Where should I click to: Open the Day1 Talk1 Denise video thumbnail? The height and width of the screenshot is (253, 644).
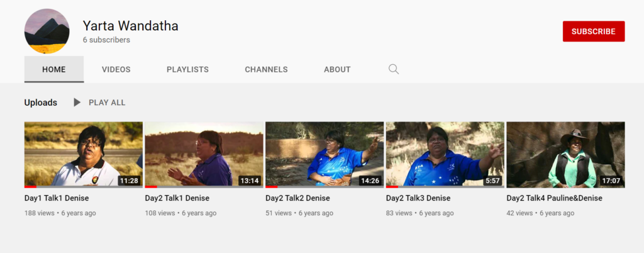[x=84, y=155]
